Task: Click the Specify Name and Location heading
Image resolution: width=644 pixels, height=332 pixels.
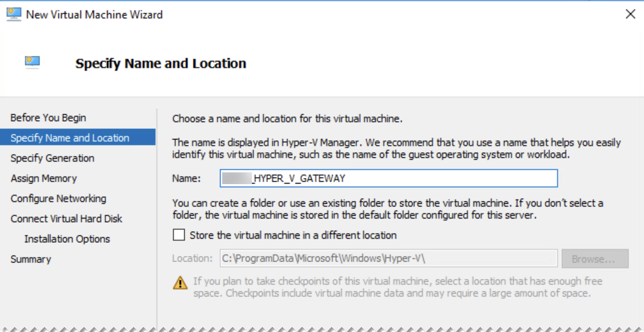Action: point(161,63)
